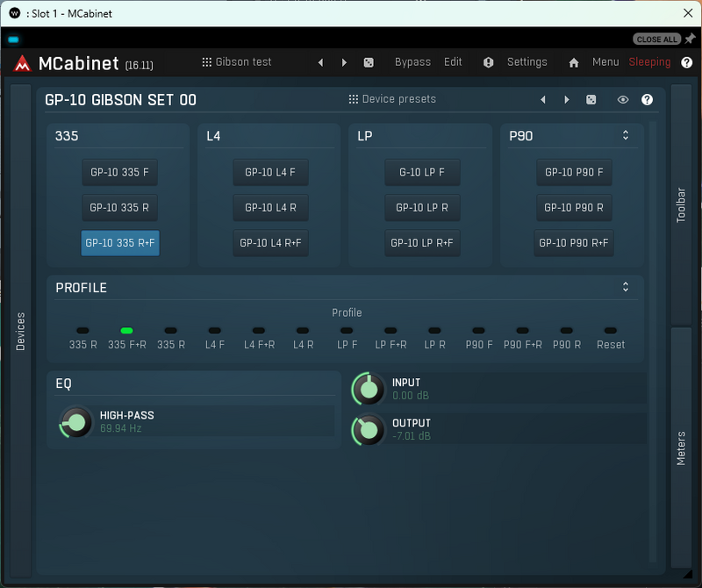Click the OUTPUT gain knob

[x=369, y=430]
